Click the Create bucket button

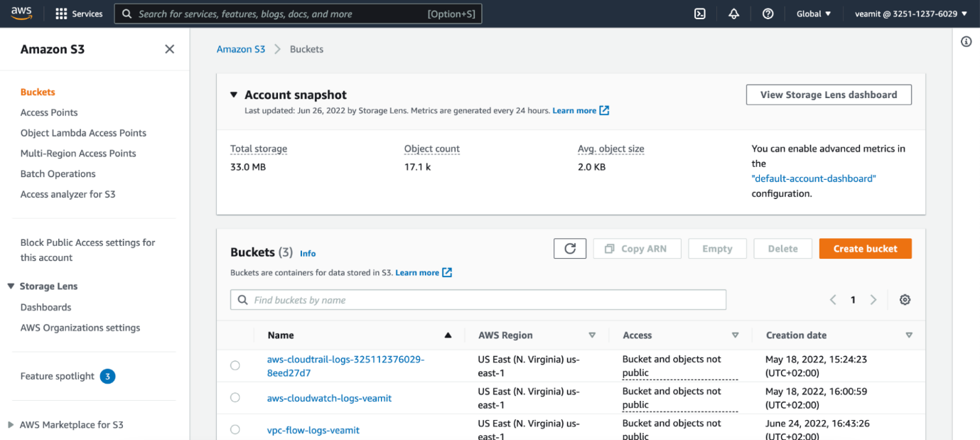click(865, 249)
